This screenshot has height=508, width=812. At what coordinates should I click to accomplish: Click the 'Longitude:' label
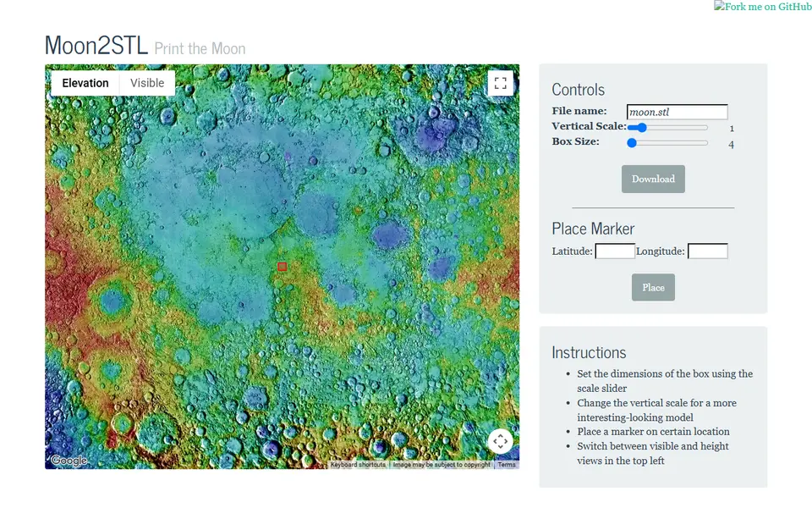tap(661, 251)
